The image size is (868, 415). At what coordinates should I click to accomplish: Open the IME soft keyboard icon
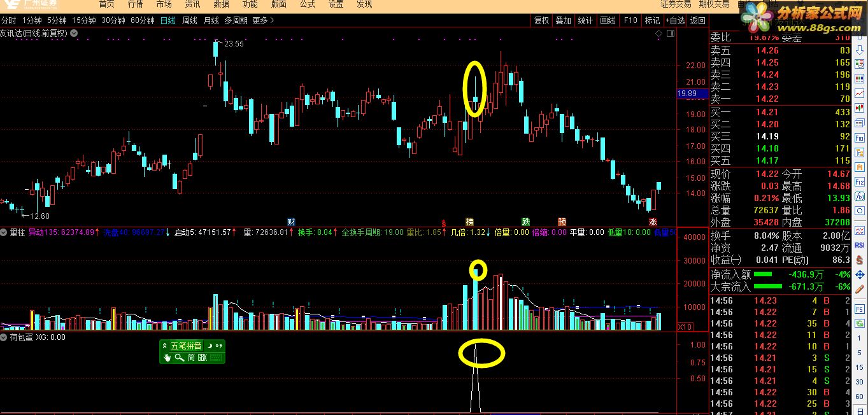[216, 358]
